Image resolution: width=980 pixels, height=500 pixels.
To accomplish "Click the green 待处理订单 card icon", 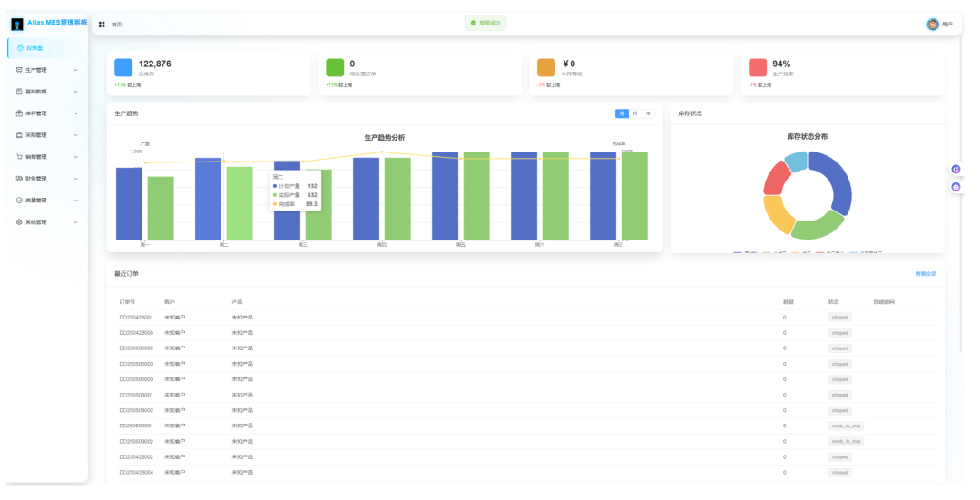I will (x=335, y=67).
